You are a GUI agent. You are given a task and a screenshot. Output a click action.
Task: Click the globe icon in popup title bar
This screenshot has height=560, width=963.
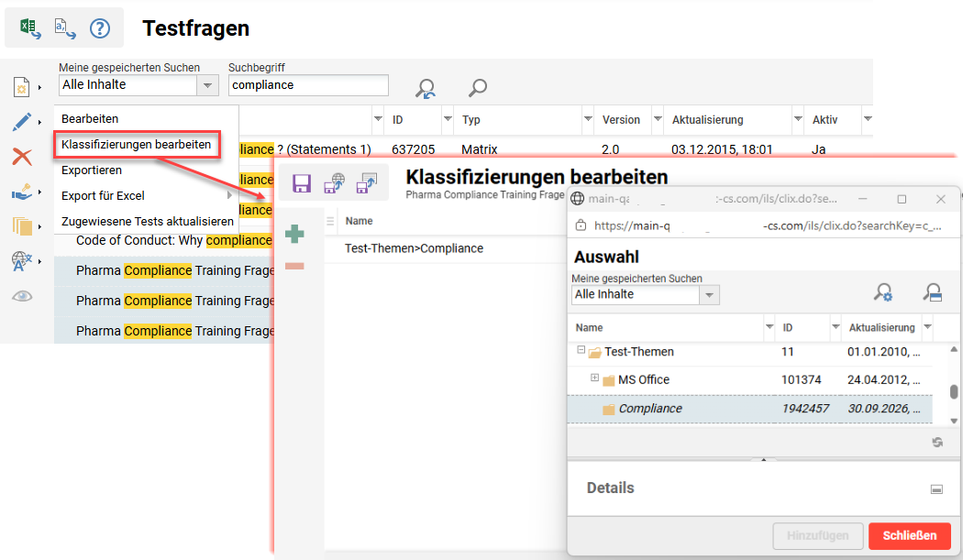coord(577,198)
